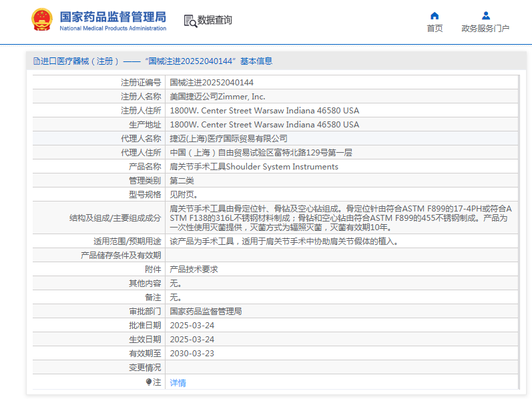The image size is (532, 399).
Task: Click the 管理类别 label
Action: [x=145, y=181]
